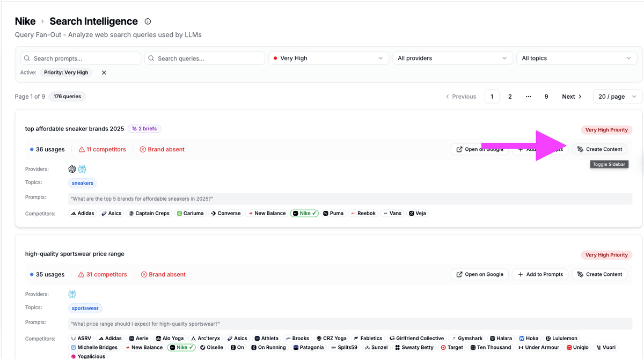Click the Nike breadcrumb link

25,21
